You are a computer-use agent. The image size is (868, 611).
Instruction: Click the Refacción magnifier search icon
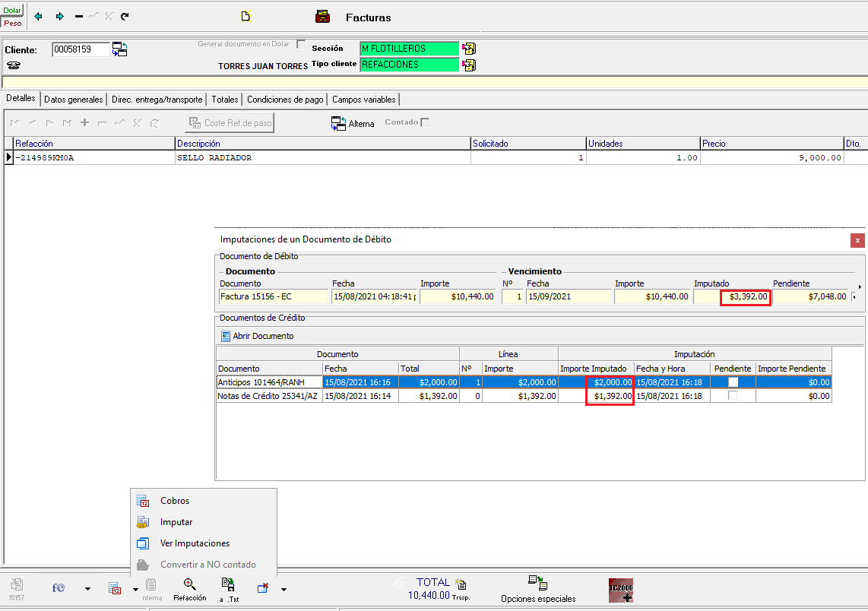coord(189,584)
